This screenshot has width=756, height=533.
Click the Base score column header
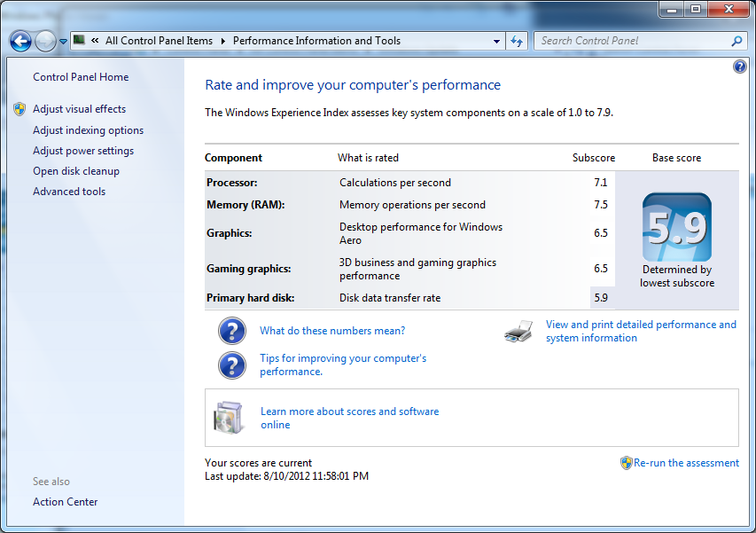coord(676,158)
